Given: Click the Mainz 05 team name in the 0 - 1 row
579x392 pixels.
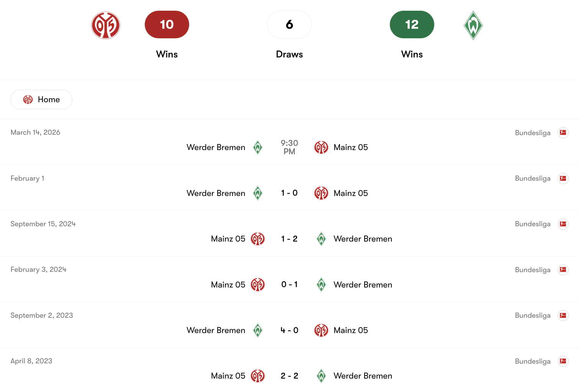Looking at the screenshot, I should coord(227,284).
